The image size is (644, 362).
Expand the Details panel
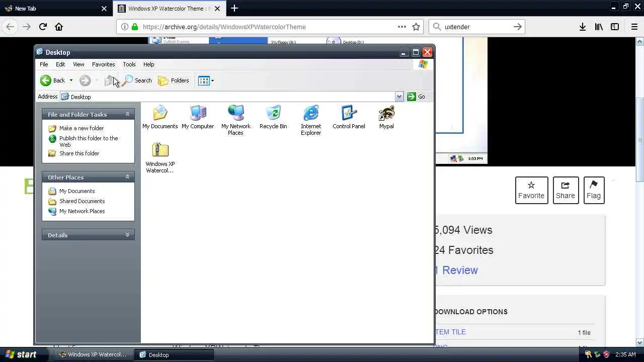point(127,235)
